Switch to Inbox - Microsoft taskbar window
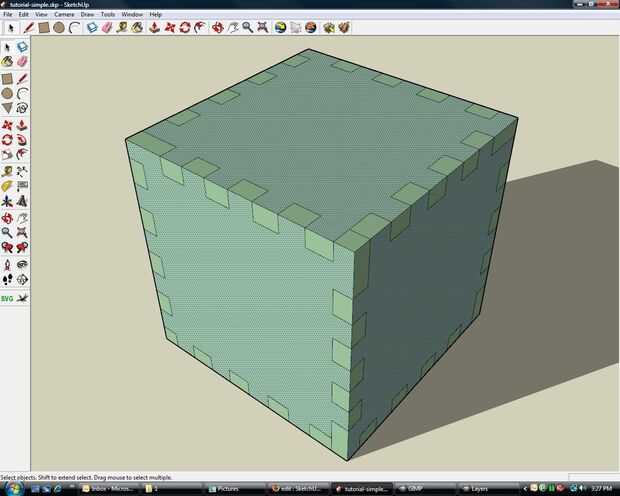 tap(109, 489)
